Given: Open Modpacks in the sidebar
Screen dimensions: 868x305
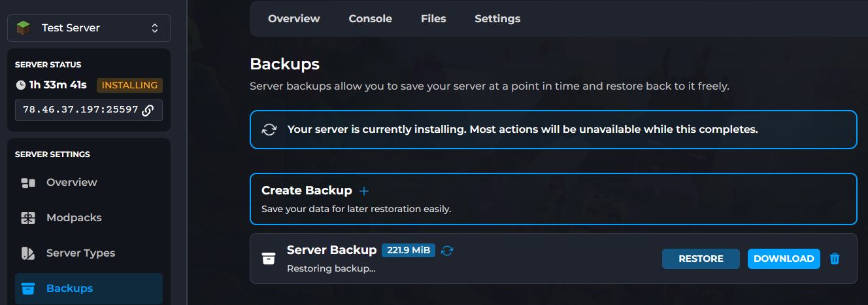Looking at the screenshot, I should click(x=89, y=218).
